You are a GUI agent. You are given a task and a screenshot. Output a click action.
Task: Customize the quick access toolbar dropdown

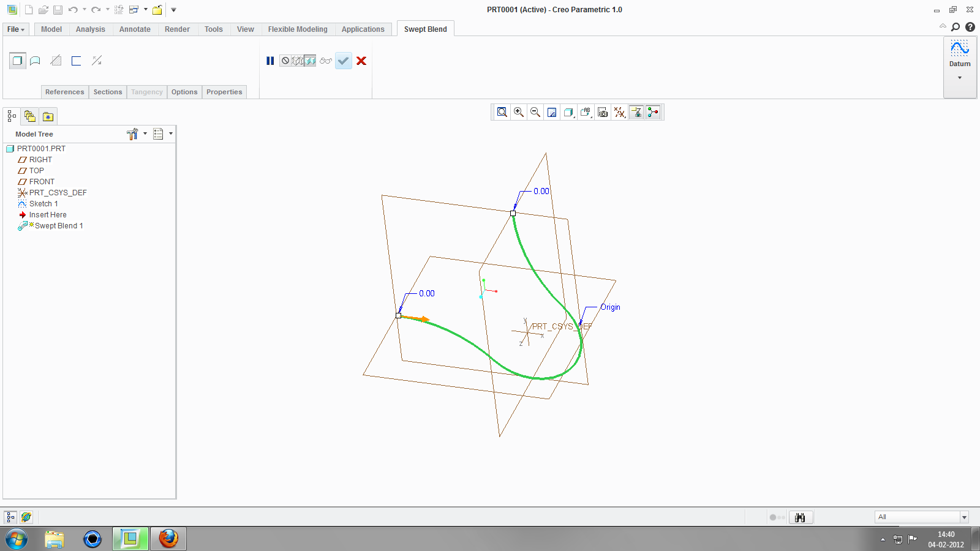click(173, 10)
